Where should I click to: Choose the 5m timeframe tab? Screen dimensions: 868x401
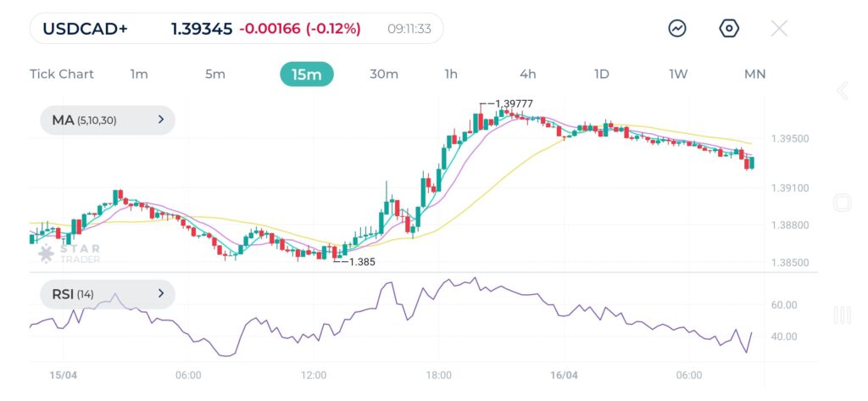(215, 74)
